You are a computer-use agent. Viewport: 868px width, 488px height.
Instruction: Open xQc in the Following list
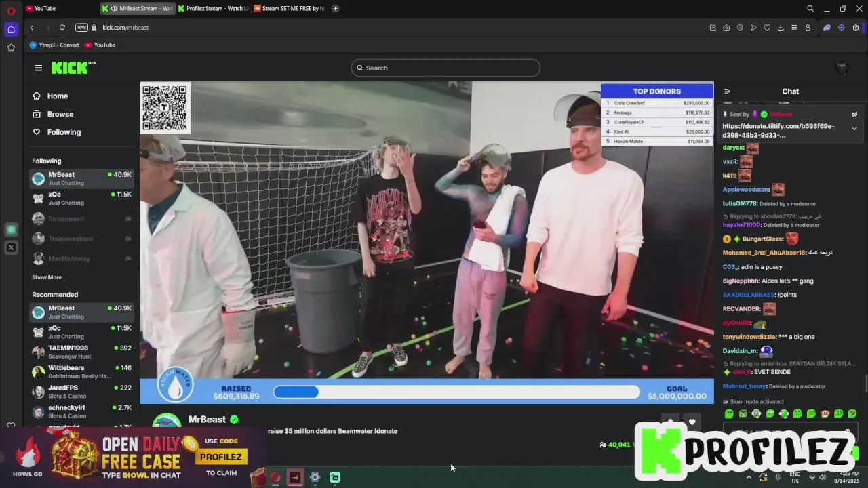click(81, 198)
